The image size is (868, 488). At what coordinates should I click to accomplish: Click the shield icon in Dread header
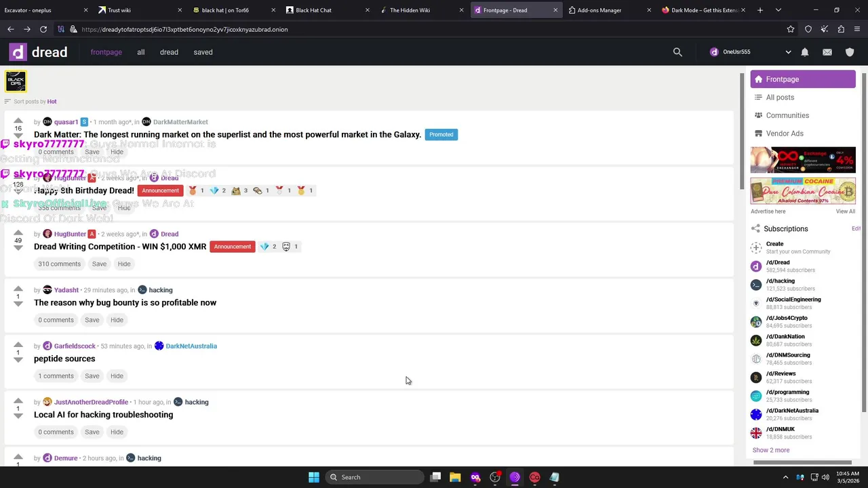pyautogui.click(x=850, y=52)
